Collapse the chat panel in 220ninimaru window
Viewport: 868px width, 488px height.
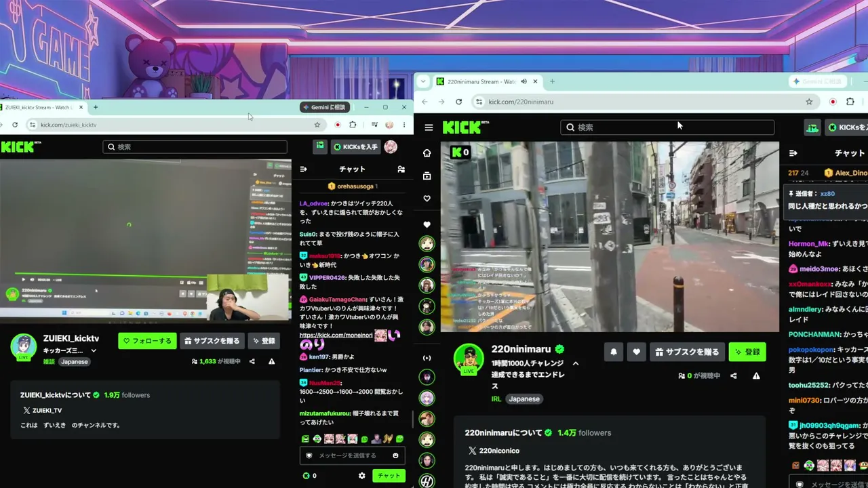coord(793,153)
